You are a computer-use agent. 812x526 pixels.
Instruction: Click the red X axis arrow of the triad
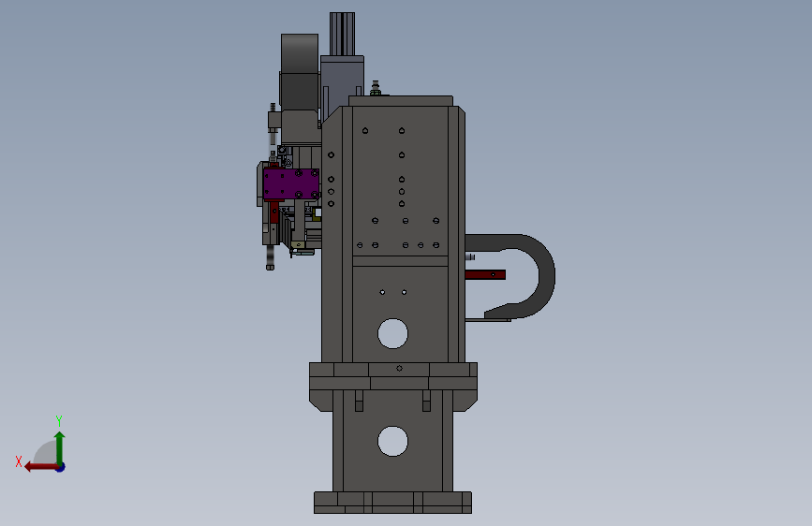pyautogui.click(x=40, y=467)
